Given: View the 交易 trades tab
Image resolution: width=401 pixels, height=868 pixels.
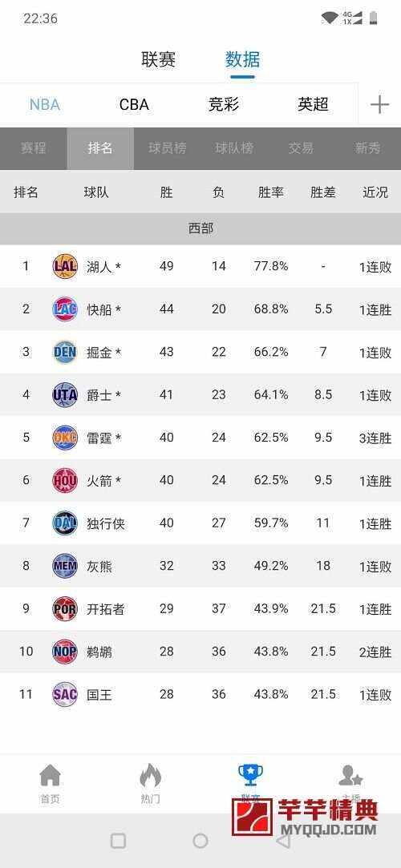Looking at the screenshot, I should (301, 148).
